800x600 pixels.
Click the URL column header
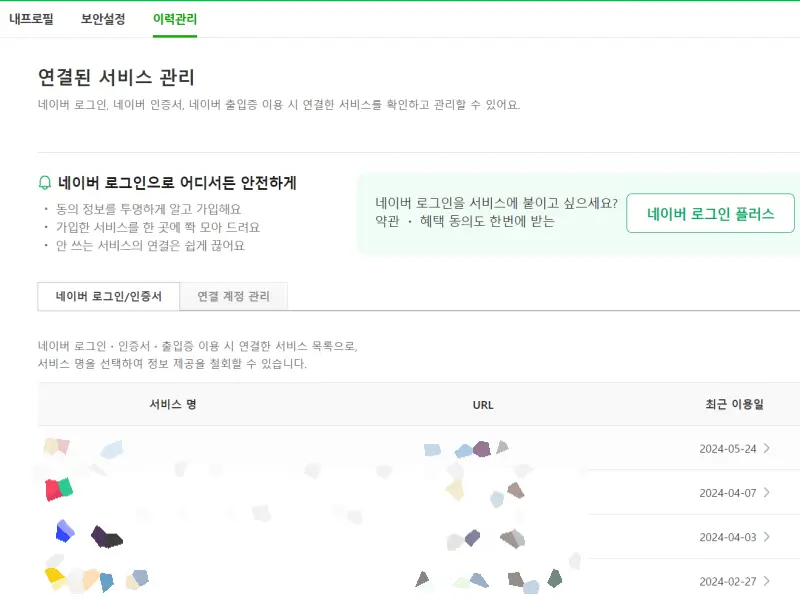click(483, 405)
